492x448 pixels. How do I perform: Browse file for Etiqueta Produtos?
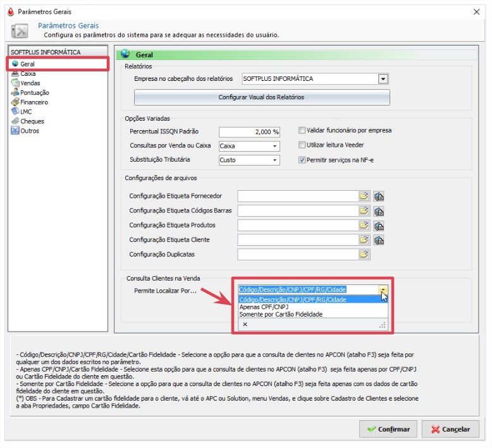tap(364, 226)
